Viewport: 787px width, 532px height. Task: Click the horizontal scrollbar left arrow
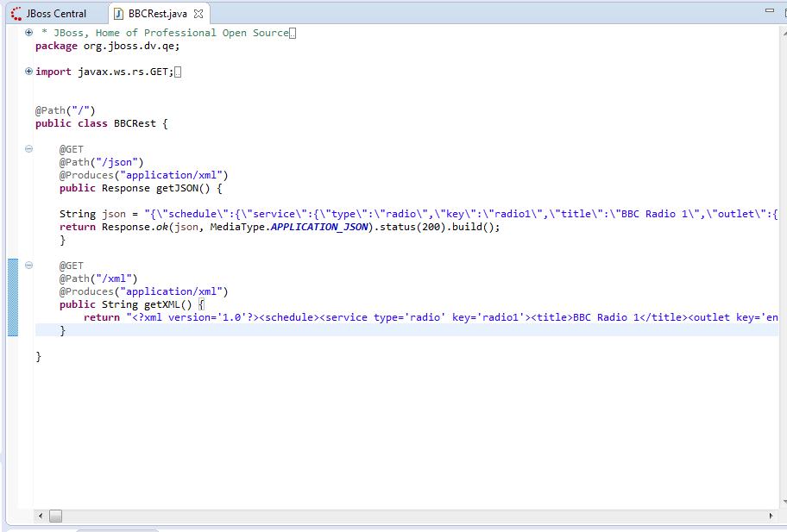point(41,516)
